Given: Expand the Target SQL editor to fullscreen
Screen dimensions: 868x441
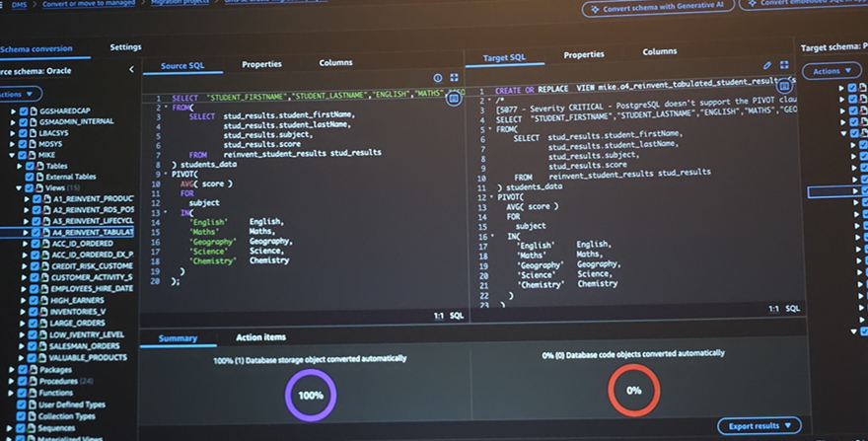Looking at the screenshot, I should [786, 65].
